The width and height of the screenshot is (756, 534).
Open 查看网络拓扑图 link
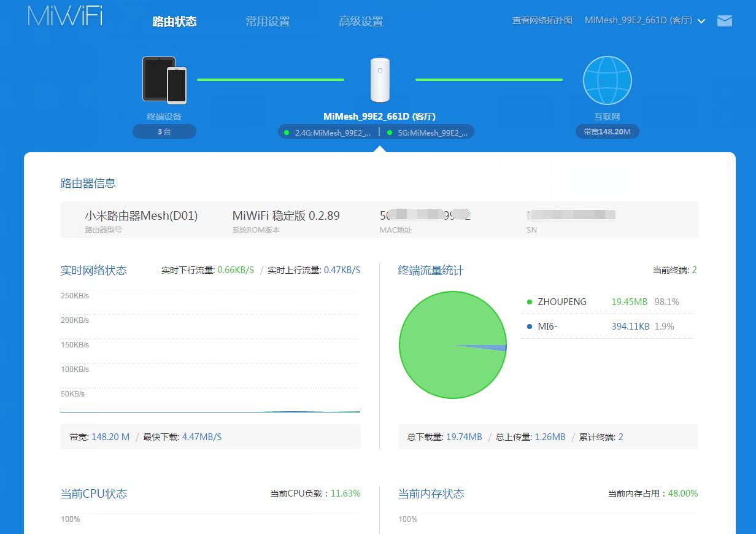point(542,20)
